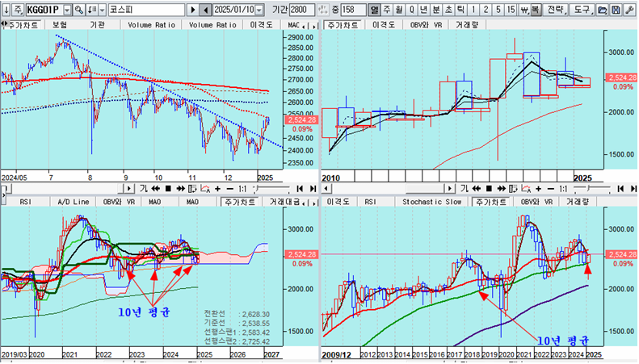
Task: Click the trendline drawing icon in left controls
Action: [x=205, y=189]
